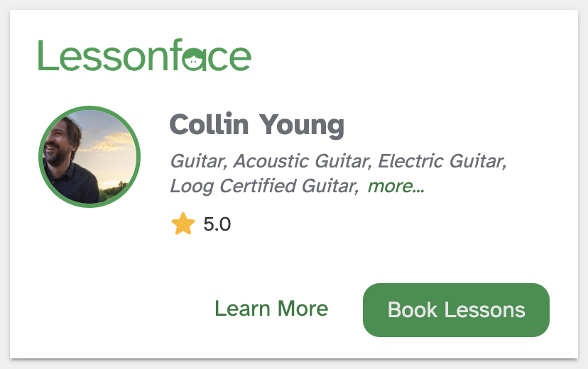Click the 5.0 rating value
Image resolution: width=588 pixels, height=369 pixels.
[217, 225]
